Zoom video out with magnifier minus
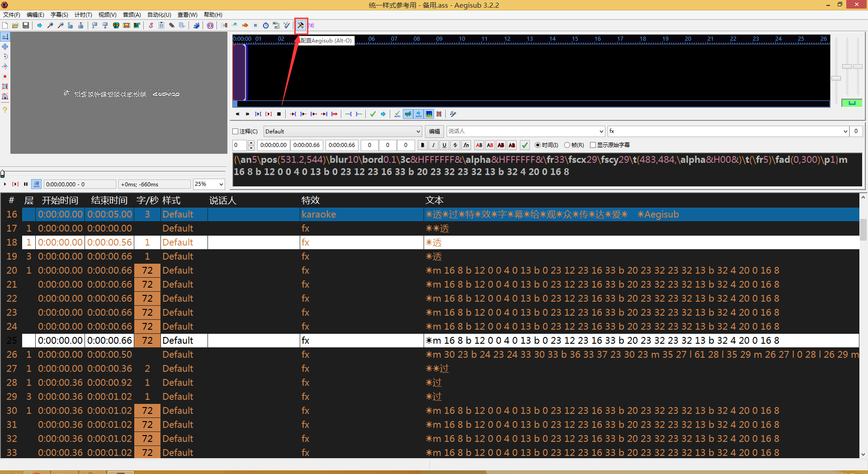 pos(61,25)
